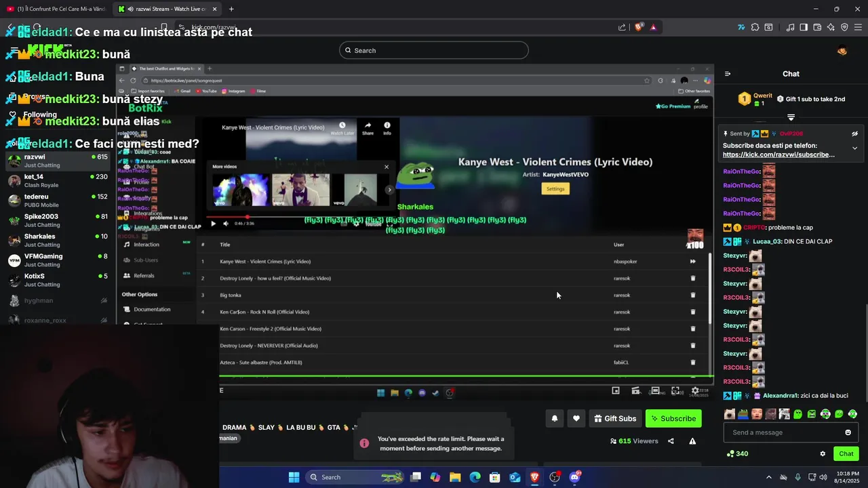
Task: Switch to the YouTube browser tab
Action: coord(56,9)
